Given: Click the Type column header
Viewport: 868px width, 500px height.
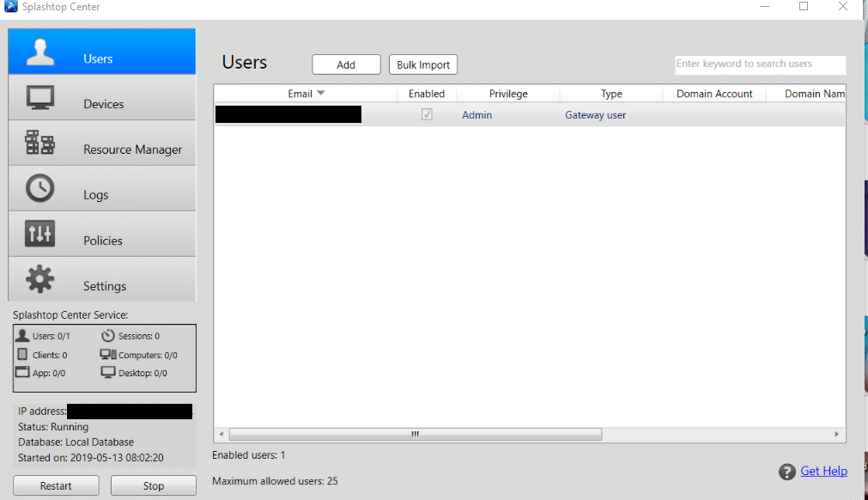Looking at the screenshot, I should 611,94.
